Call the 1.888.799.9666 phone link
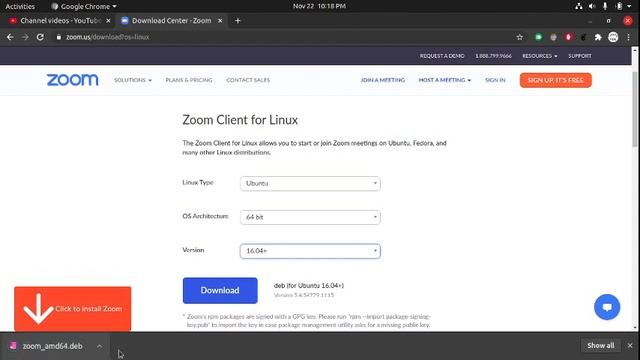640x360 pixels. [493, 56]
